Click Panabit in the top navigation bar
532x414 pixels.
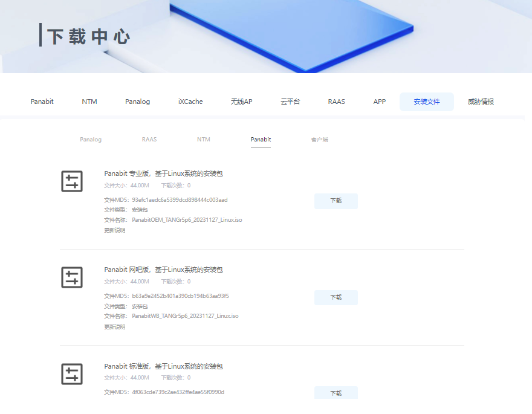tap(42, 102)
